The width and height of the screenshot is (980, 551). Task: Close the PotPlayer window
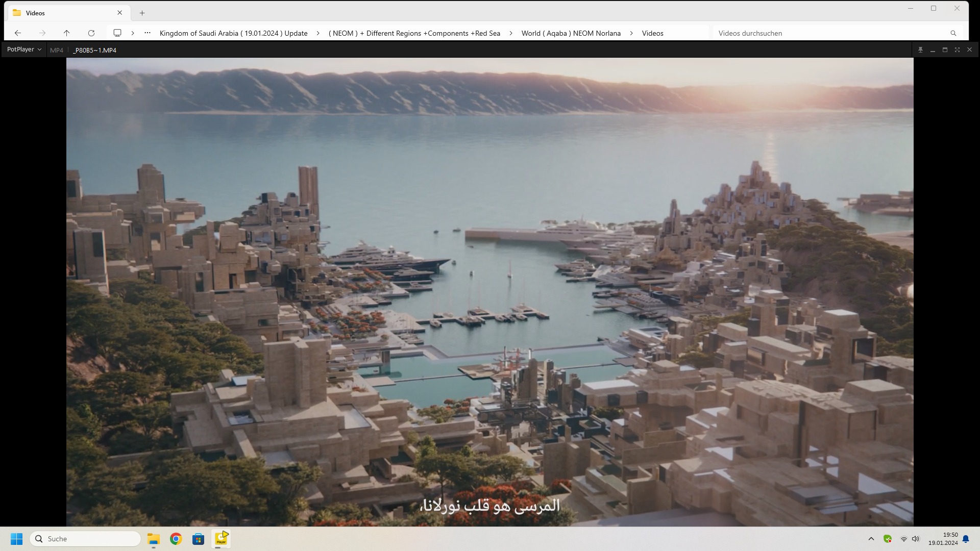click(x=969, y=49)
